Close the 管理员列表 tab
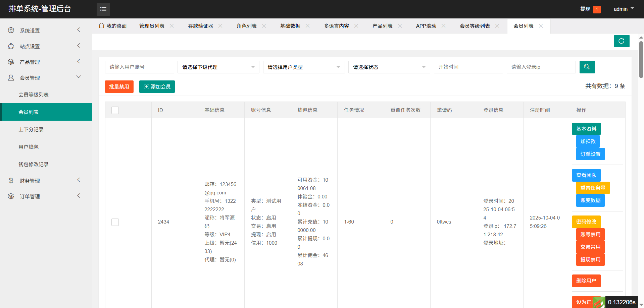 point(172,26)
